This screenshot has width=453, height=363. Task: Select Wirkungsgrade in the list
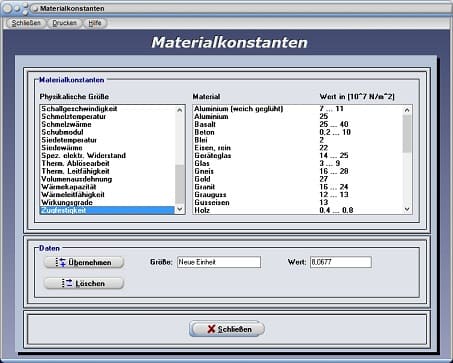tap(107, 202)
